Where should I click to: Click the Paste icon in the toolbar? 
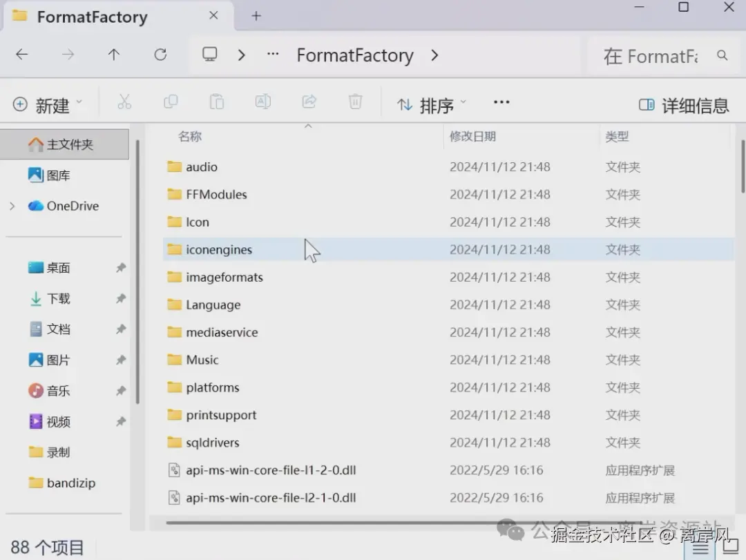coord(216,102)
